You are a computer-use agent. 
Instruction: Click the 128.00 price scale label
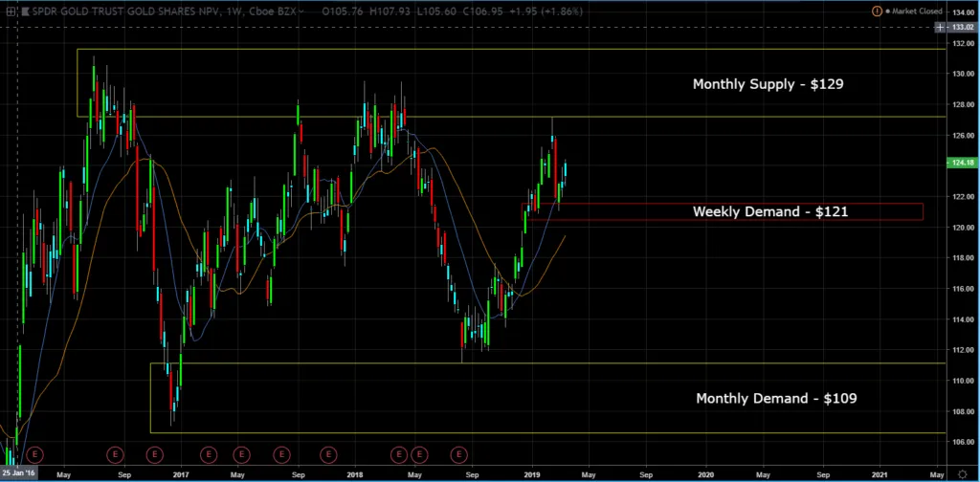tap(963, 105)
